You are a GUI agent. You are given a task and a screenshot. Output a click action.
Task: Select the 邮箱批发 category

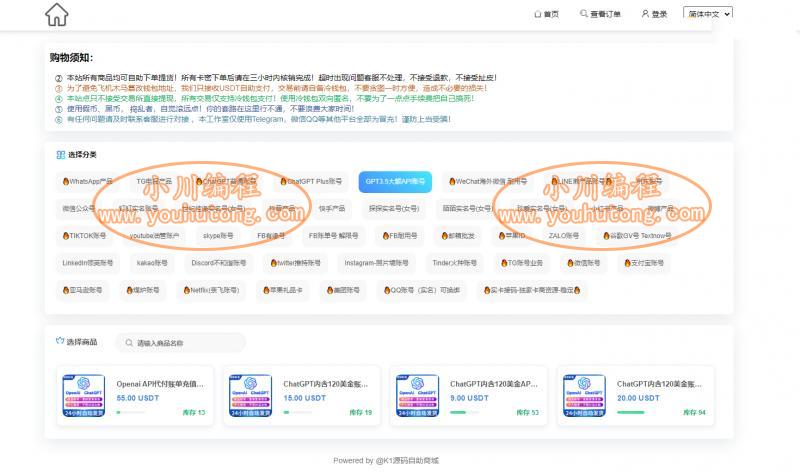click(458, 236)
